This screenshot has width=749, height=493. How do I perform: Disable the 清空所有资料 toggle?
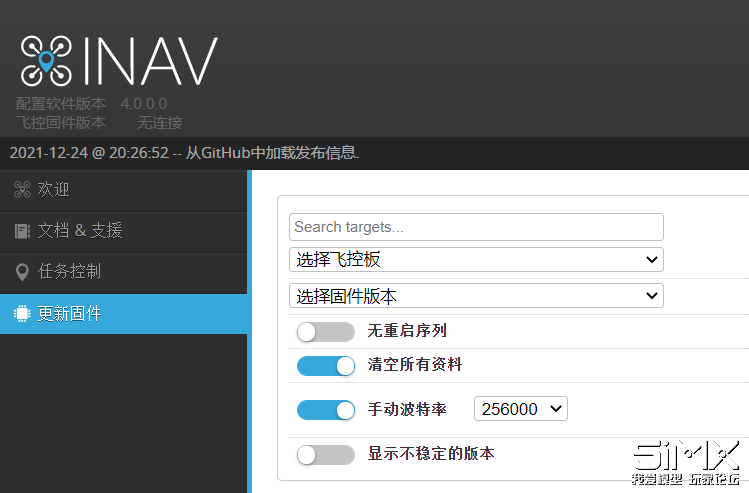point(326,366)
